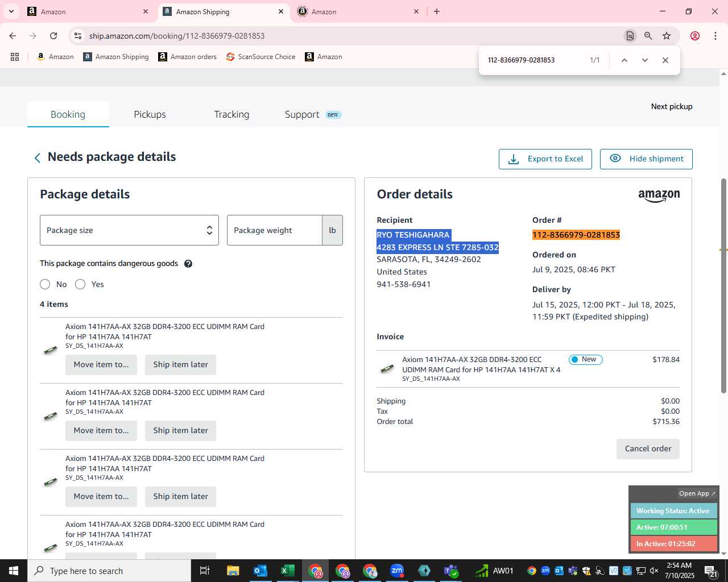
Task: Open Task View on the taskbar
Action: click(x=205, y=571)
